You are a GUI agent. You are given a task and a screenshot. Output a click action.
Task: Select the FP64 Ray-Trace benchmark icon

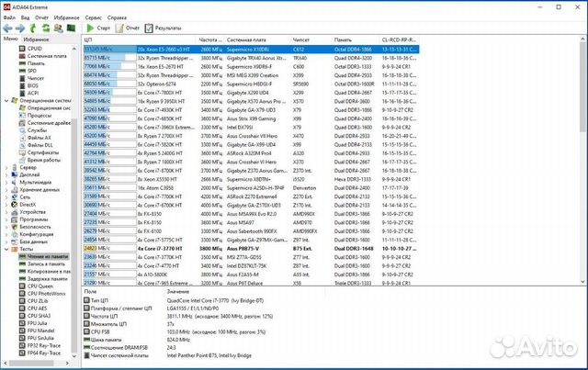click(x=22, y=353)
